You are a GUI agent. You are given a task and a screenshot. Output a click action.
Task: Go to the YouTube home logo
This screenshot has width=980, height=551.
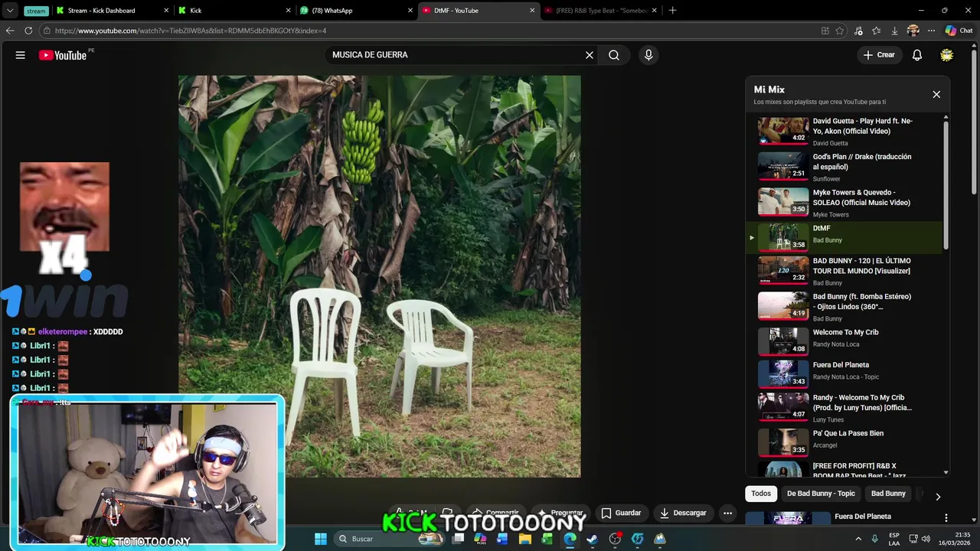tap(63, 55)
